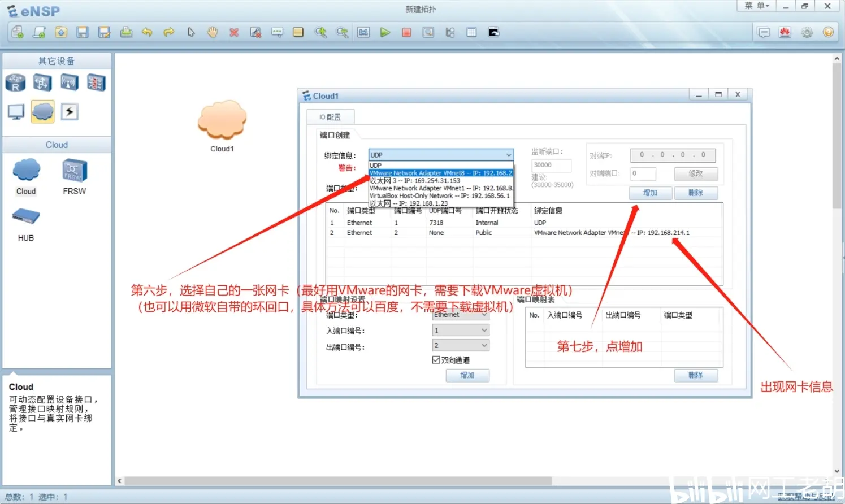Screen dimensions: 845x504
Task: Open settings gear icon in toolbar
Action: (807, 32)
